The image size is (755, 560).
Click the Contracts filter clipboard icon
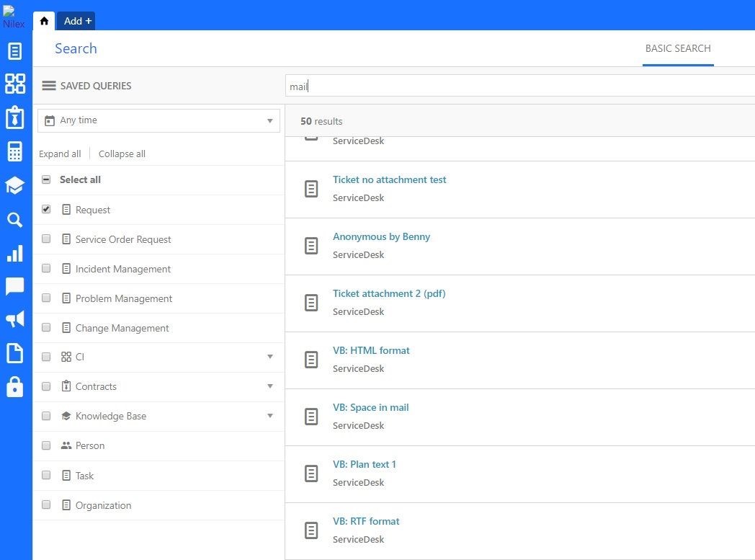click(66, 386)
